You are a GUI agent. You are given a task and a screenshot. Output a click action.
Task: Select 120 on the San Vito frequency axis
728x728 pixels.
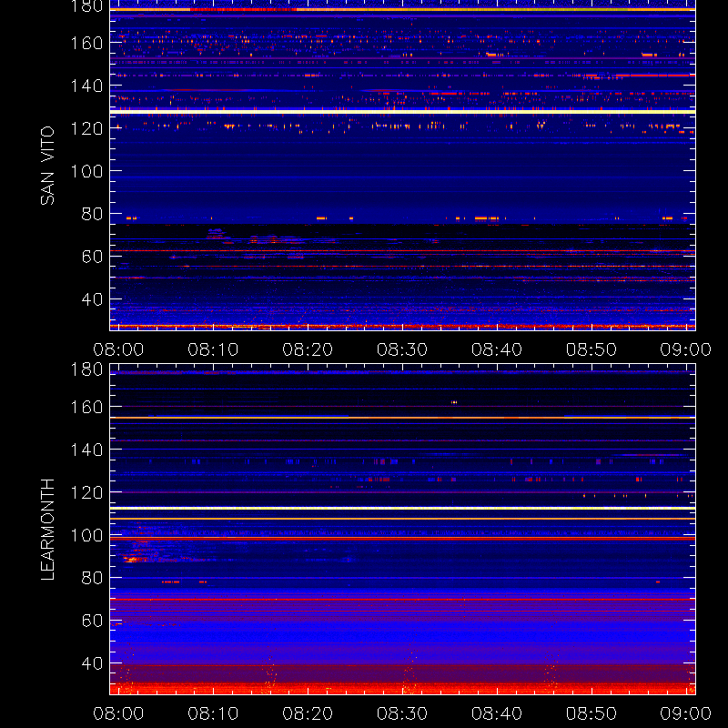(86, 128)
